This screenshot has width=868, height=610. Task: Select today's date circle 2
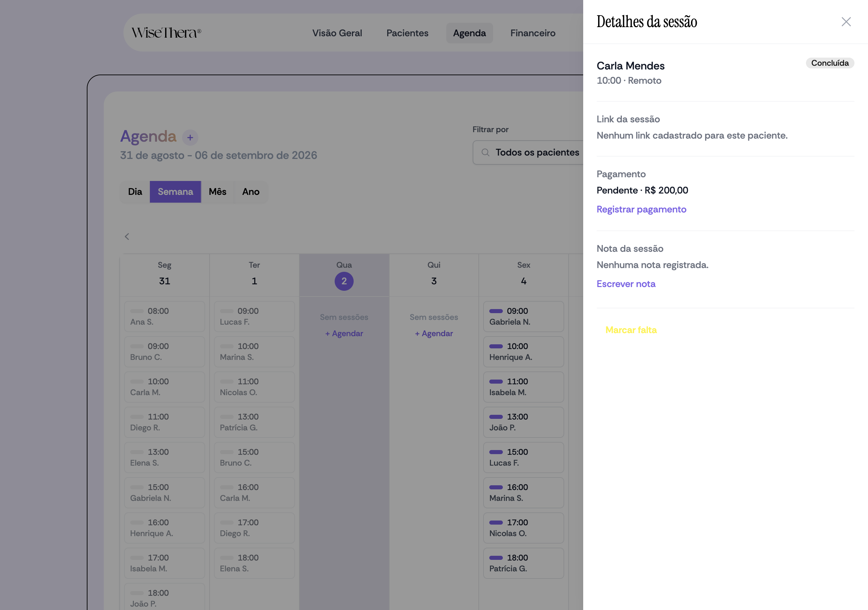344,281
